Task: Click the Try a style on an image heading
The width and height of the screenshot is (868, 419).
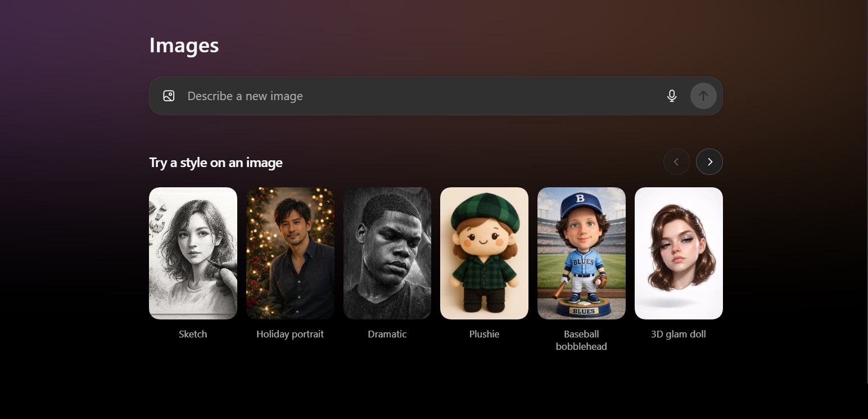Action: click(x=215, y=162)
